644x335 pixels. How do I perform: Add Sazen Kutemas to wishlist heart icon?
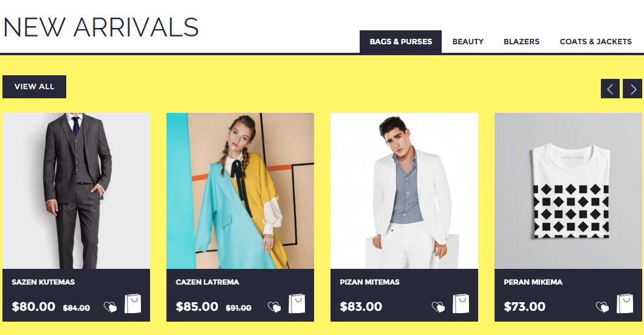(110, 306)
